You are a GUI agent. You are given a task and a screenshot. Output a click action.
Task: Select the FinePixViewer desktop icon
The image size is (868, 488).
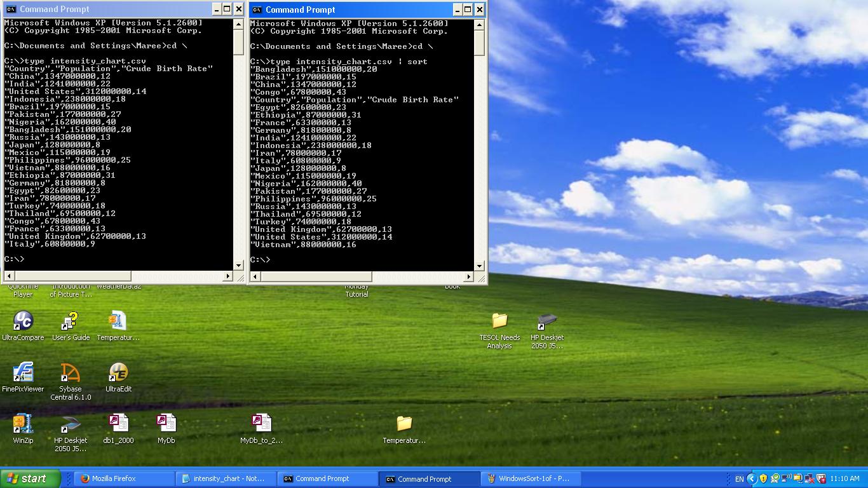tap(23, 373)
